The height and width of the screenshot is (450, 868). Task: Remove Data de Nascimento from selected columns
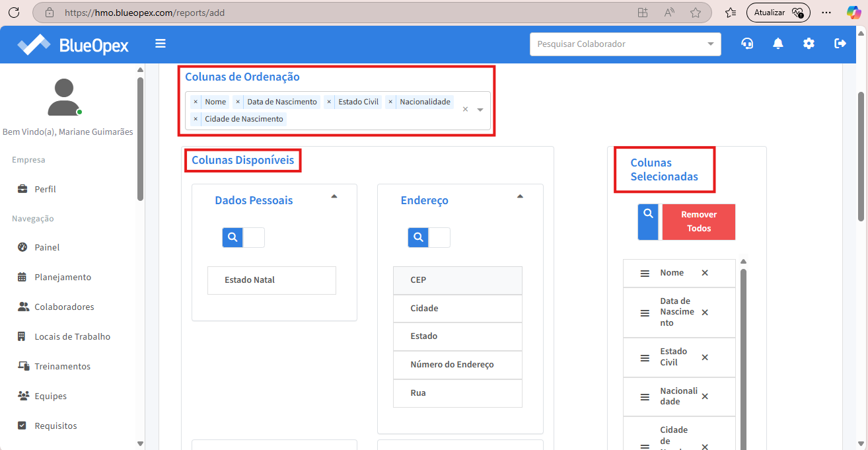tap(705, 313)
